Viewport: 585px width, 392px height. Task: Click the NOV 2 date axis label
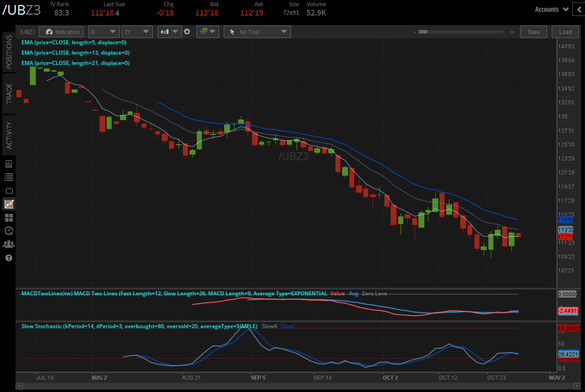point(557,378)
